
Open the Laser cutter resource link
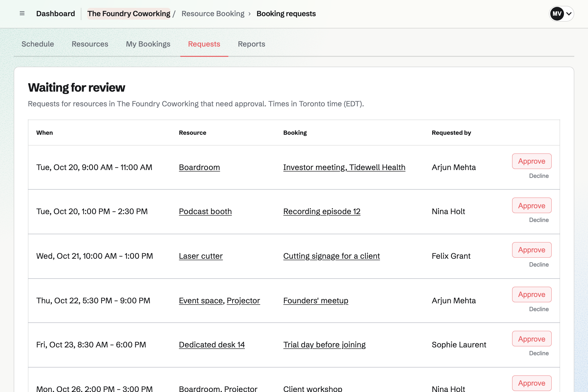[201, 256]
